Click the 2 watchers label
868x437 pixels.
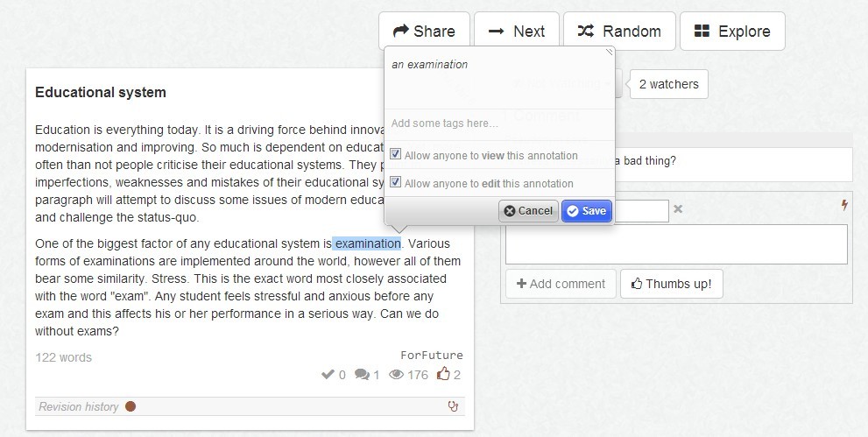point(668,84)
